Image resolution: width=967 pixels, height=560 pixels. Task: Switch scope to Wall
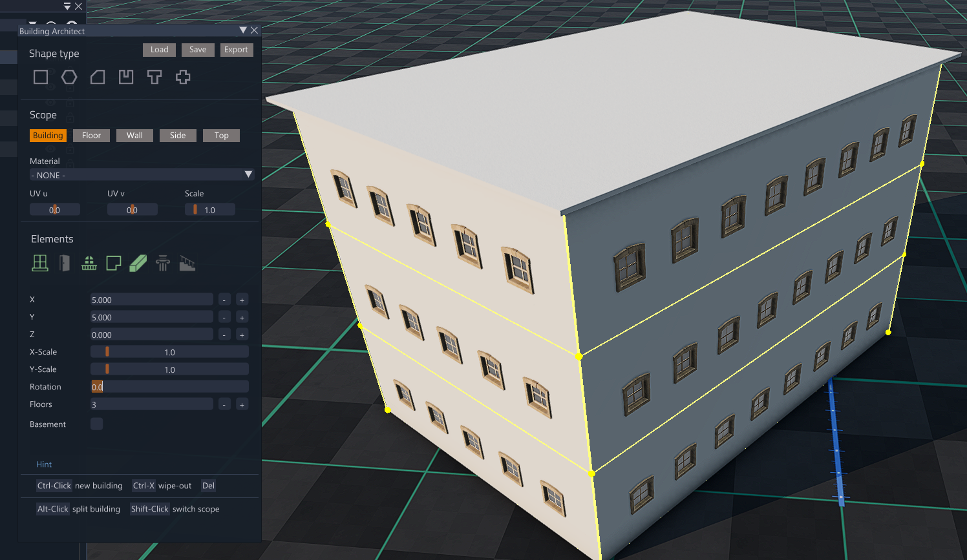pos(134,136)
